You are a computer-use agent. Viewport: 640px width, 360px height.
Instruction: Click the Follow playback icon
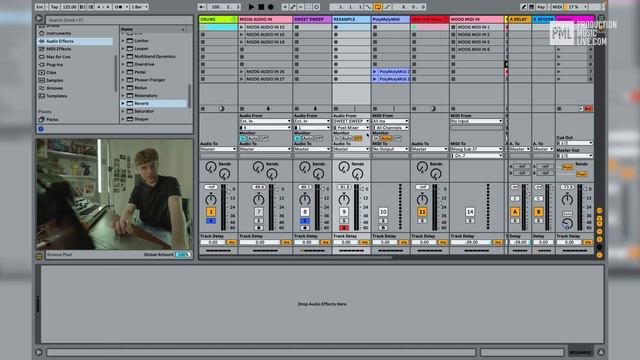[x=203, y=7]
